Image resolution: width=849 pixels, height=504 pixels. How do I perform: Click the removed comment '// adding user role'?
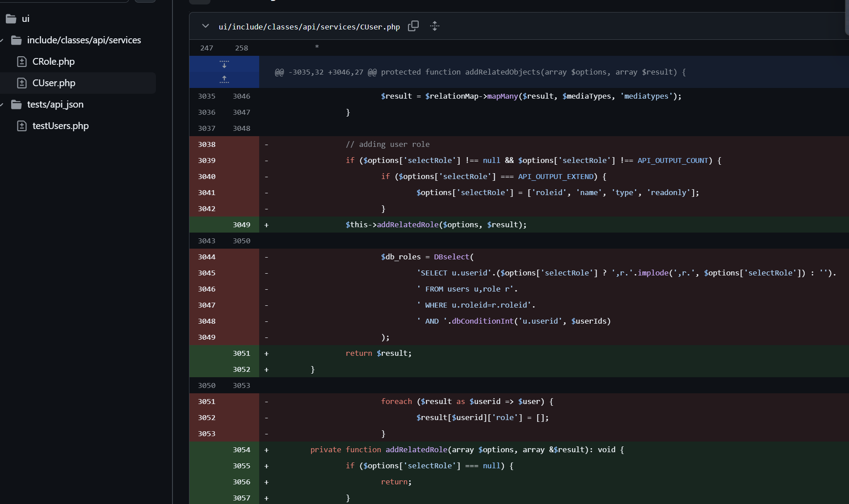387,144
